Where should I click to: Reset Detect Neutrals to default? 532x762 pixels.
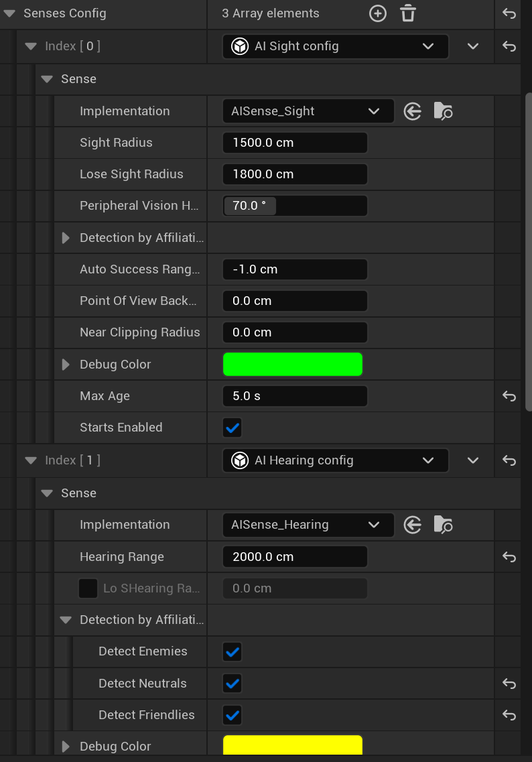[509, 684]
